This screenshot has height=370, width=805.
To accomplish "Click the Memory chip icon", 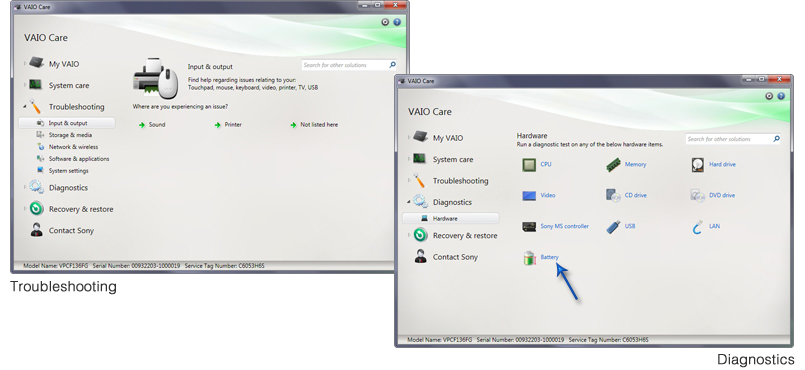I will click(x=614, y=165).
